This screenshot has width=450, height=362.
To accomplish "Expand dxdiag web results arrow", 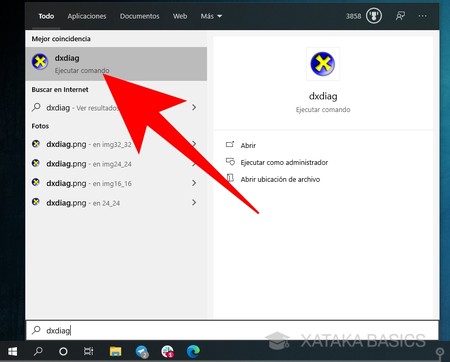I will [194, 107].
